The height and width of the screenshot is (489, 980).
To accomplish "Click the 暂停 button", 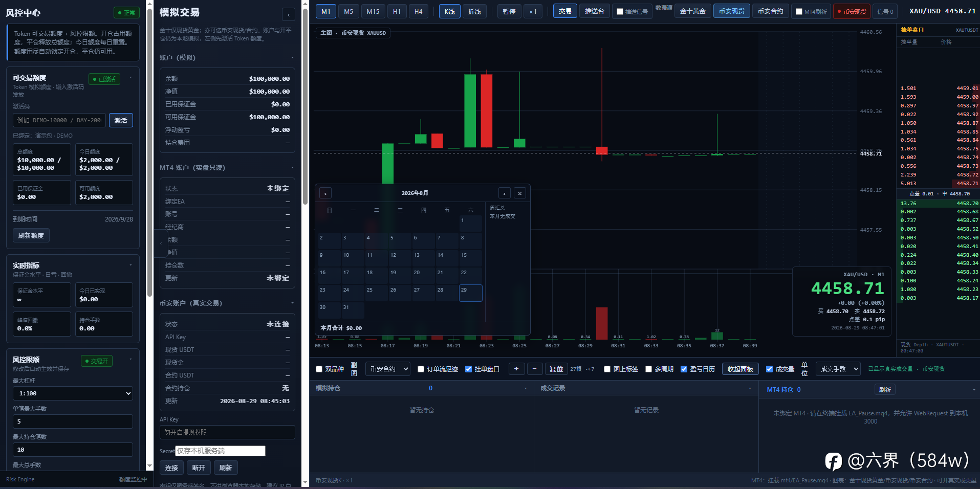I will point(509,11).
